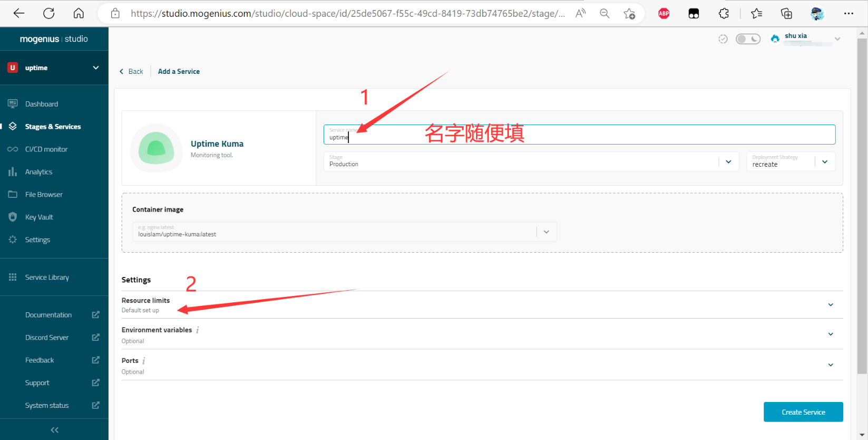This screenshot has width=868, height=440.
Task: Click the info icon beside Environment variables
Action: click(x=198, y=330)
